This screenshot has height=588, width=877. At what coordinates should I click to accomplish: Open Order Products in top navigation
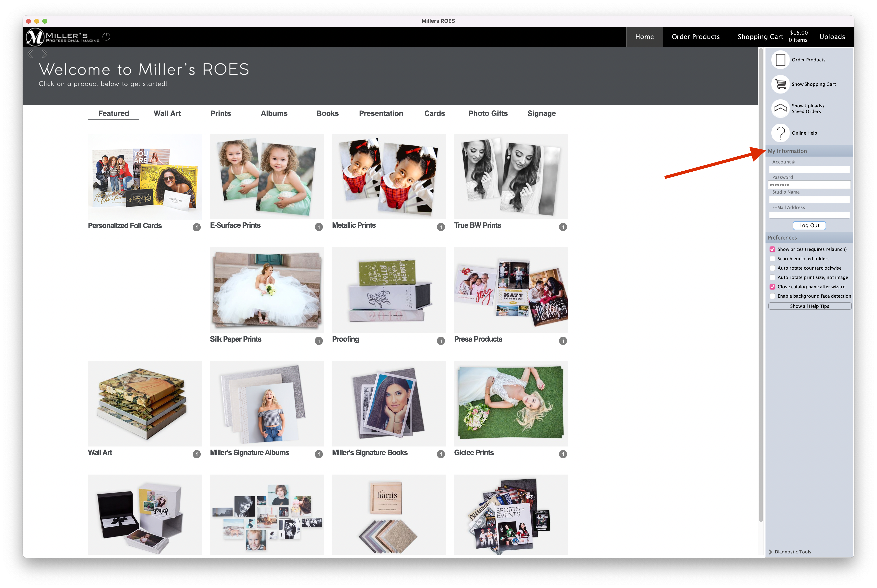point(695,37)
